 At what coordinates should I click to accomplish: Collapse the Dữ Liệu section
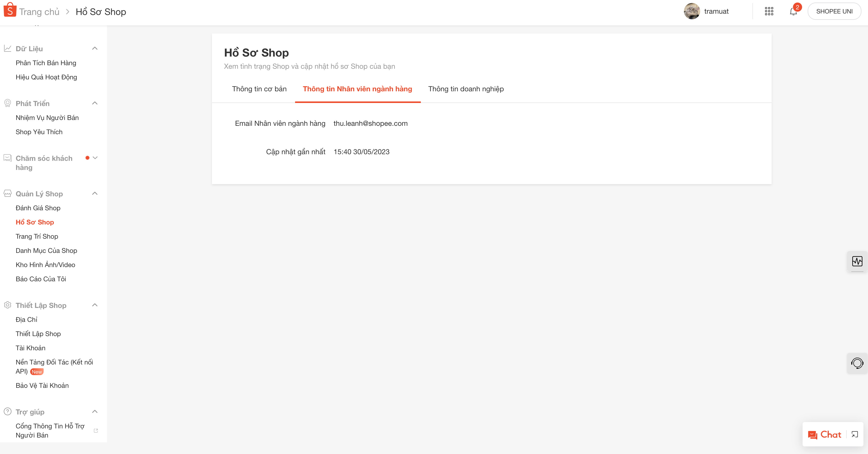pos(95,48)
